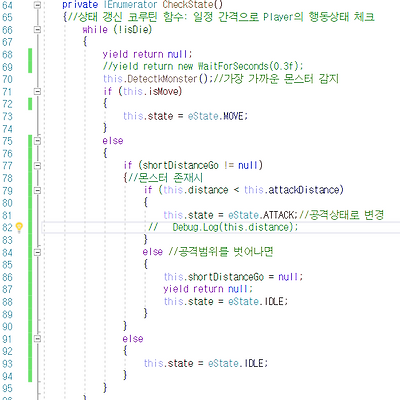The height and width of the screenshot is (400, 400).
Task: Click the isMove field in the if condition
Action: click(x=164, y=91)
